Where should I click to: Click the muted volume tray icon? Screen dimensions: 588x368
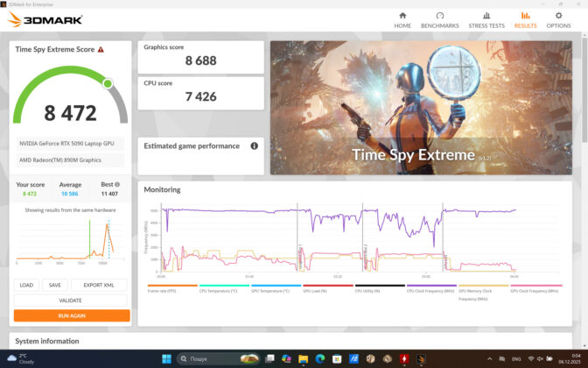coord(540,359)
